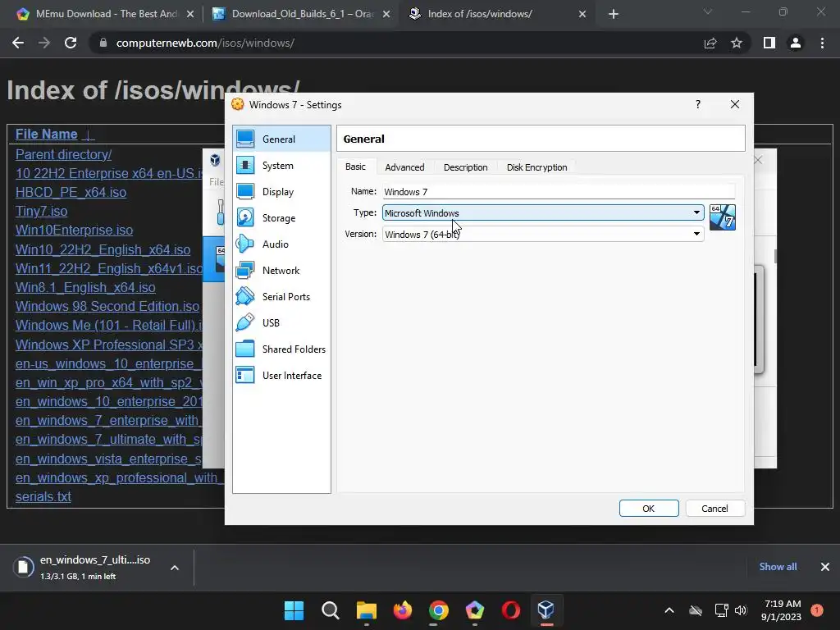Switch to Opera in the taskbar
This screenshot has height=630, width=840.
click(x=510, y=610)
